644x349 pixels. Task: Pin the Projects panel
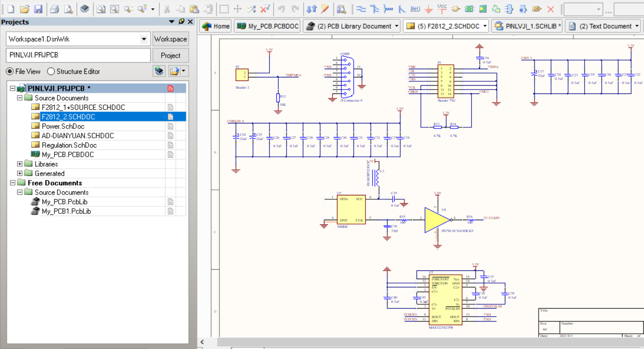(181, 22)
